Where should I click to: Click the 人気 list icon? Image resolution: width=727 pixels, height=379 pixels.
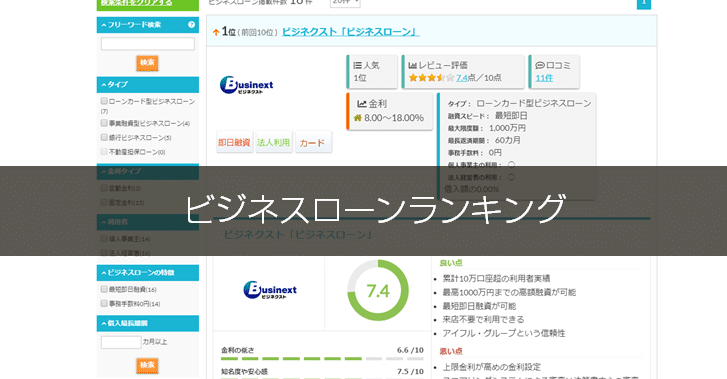point(357,65)
